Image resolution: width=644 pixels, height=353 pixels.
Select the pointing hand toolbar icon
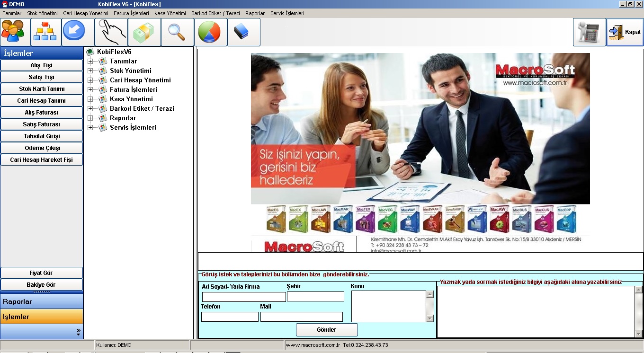click(111, 32)
